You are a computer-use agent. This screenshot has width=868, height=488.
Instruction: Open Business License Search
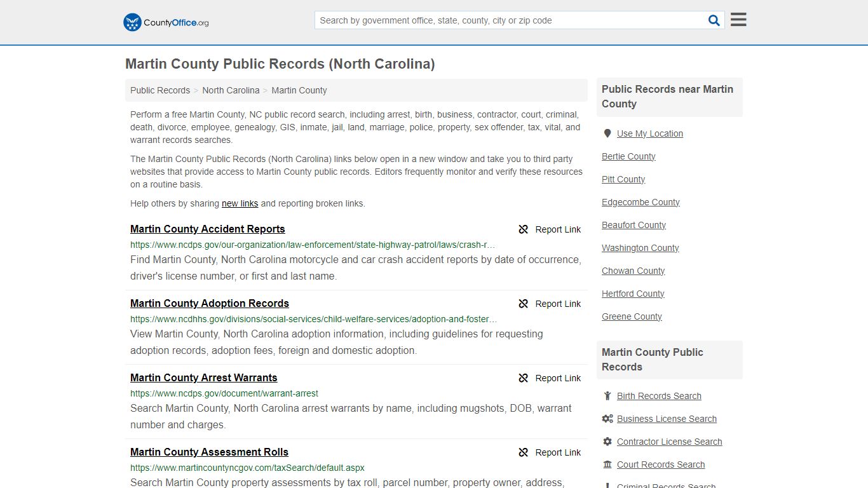click(667, 419)
